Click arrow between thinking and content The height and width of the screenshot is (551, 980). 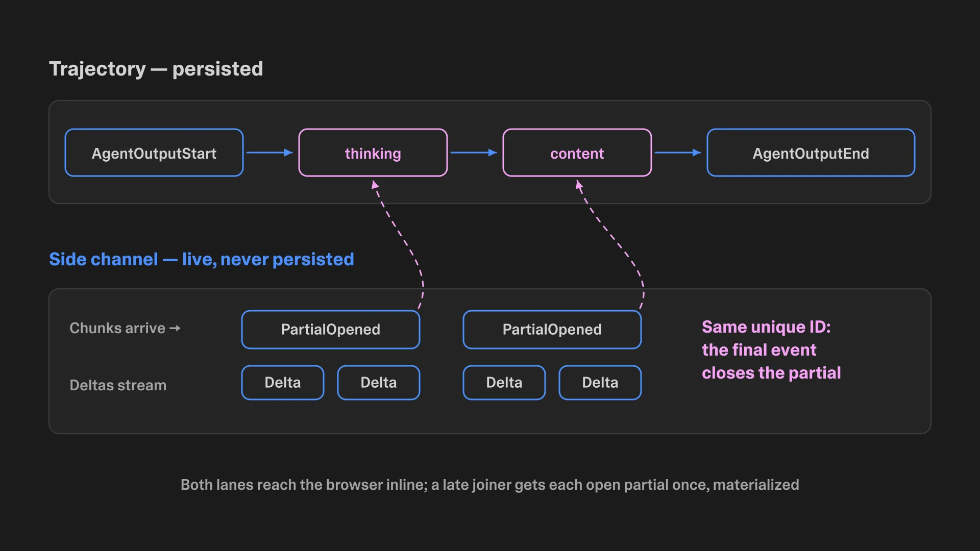point(474,153)
